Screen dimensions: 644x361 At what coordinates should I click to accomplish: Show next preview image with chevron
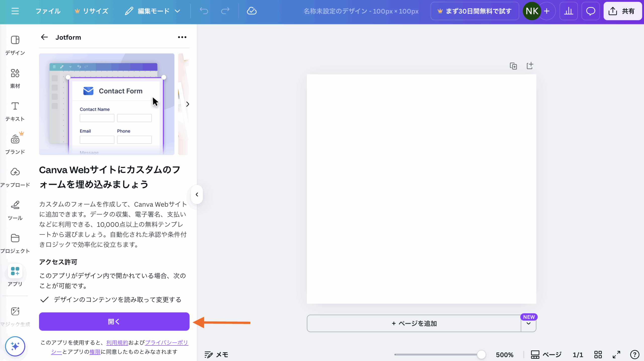pyautogui.click(x=187, y=104)
